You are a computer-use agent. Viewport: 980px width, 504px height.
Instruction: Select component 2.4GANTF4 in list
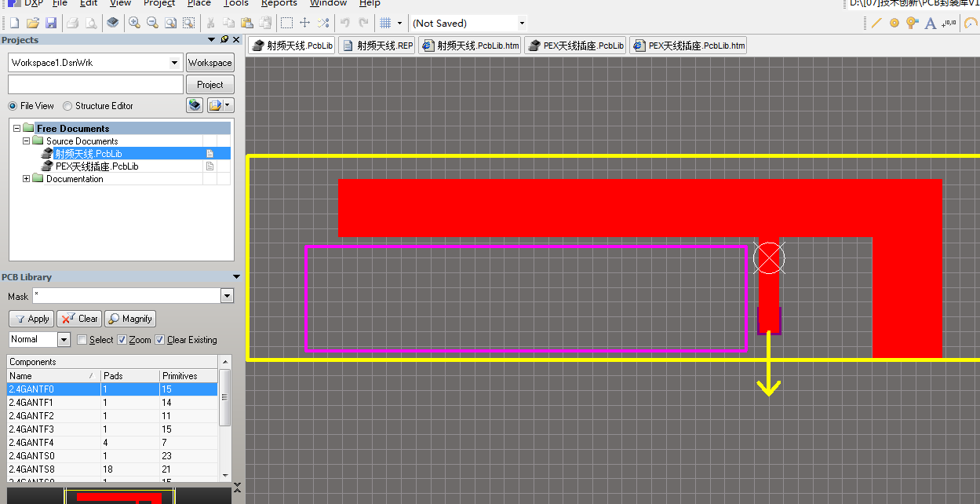click(x=112, y=442)
